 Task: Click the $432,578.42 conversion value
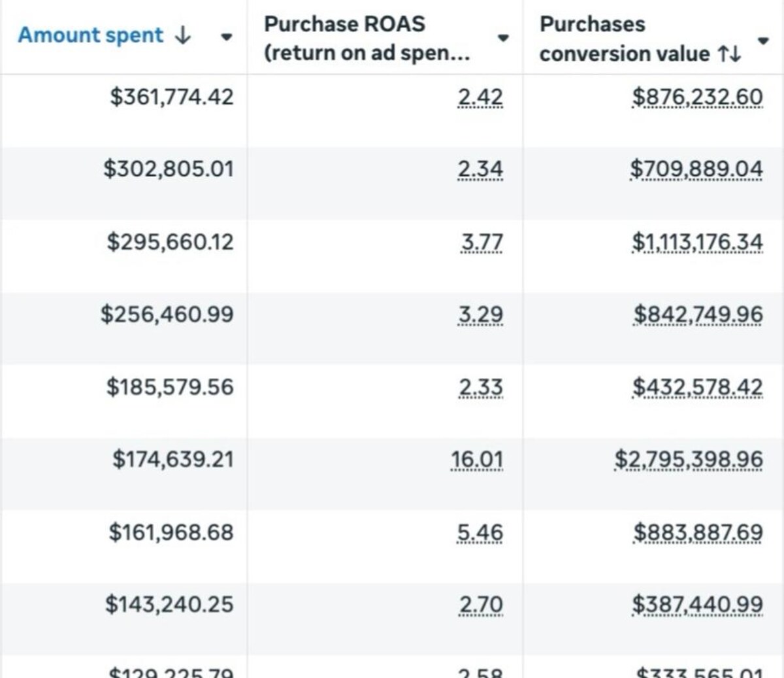(x=697, y=387)
